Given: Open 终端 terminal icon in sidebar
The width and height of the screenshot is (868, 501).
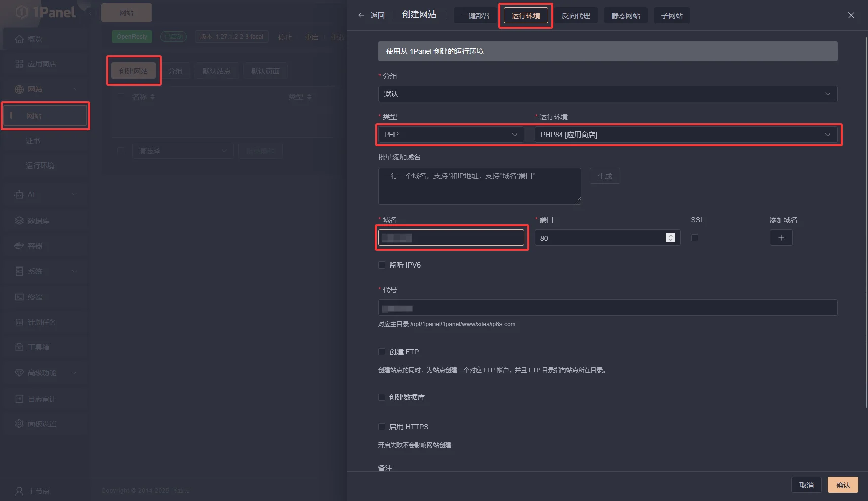Looking at the screenshot, I should 19,297.
